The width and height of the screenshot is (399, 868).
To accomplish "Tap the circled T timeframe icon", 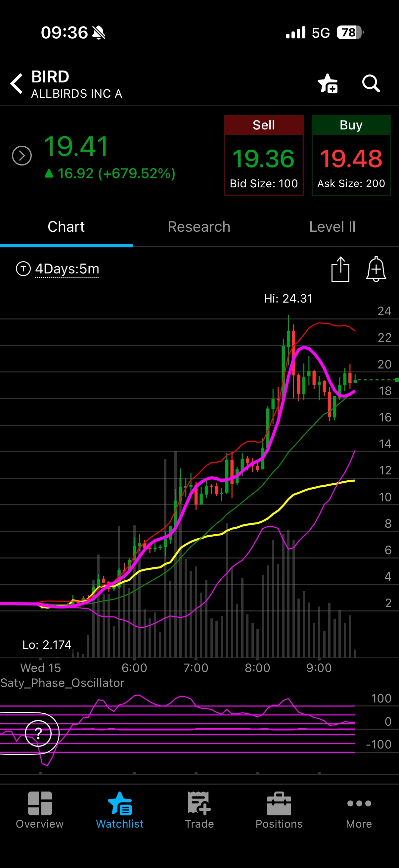I will pos(23,269).
